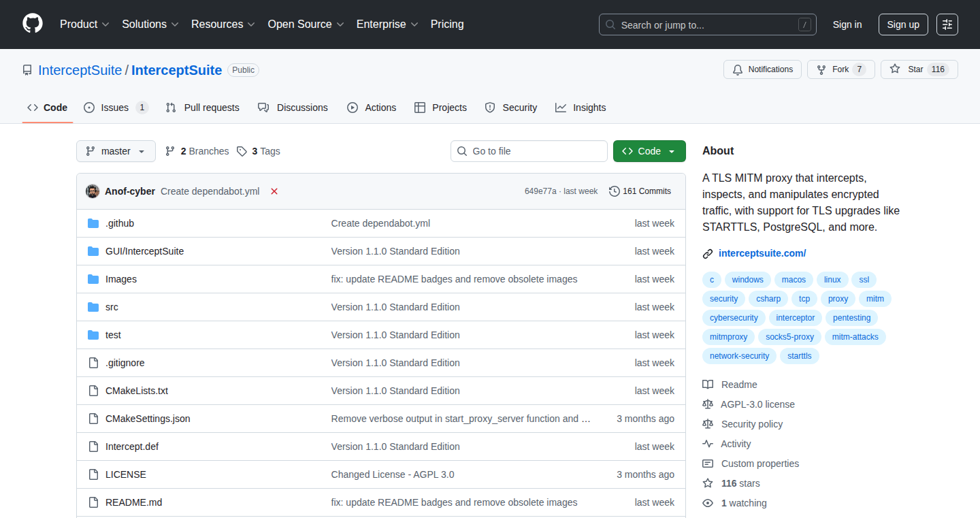Expand the Solutions menu

[x=150, y=25]
